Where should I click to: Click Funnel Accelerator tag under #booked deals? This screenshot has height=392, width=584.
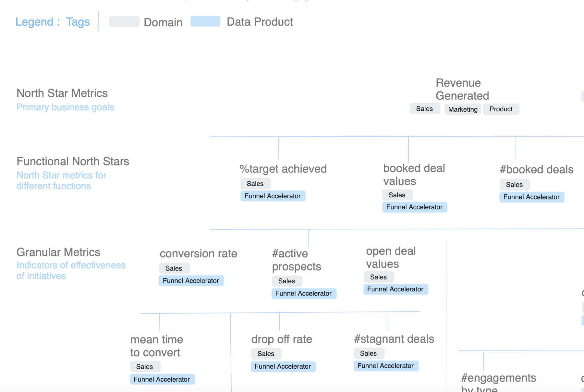click(x=531, y=197)
